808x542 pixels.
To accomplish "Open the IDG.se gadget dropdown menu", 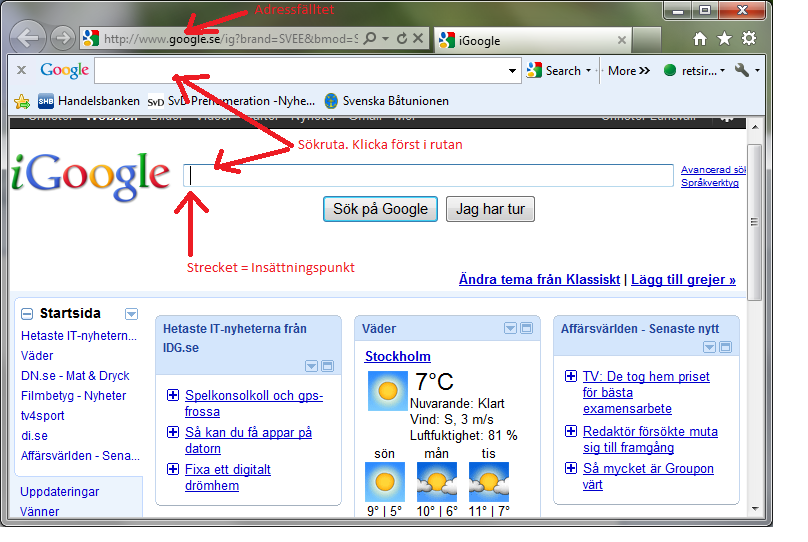I will [311, 366].
